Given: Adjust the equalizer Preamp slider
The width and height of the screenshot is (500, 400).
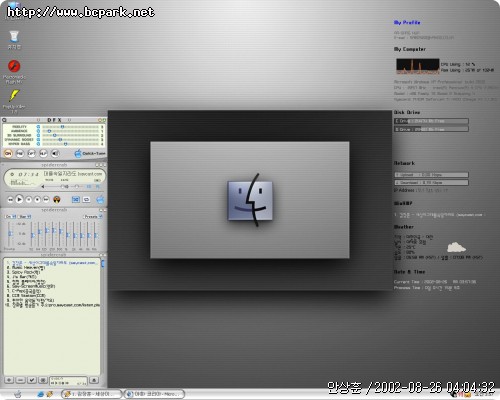Looking at the screenshot, I should click(10, 235).
